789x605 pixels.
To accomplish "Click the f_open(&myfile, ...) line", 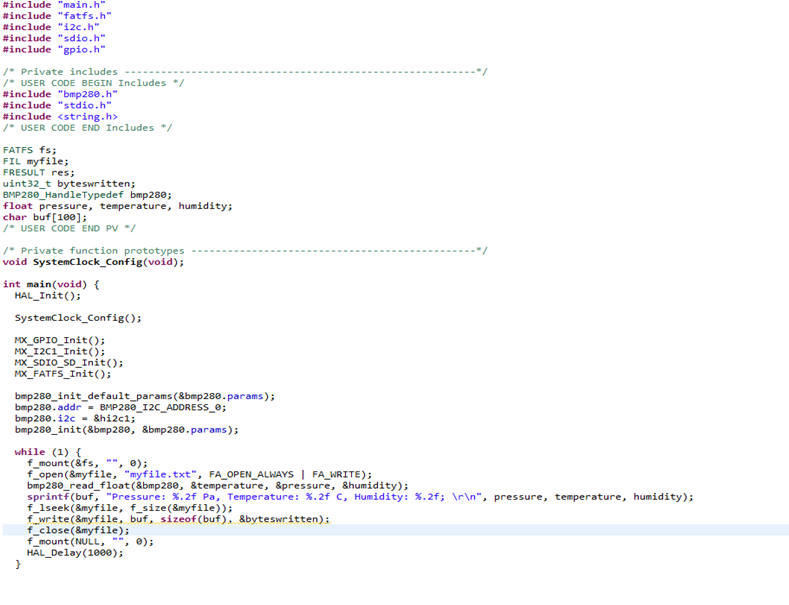I will (x=200, y=474).
